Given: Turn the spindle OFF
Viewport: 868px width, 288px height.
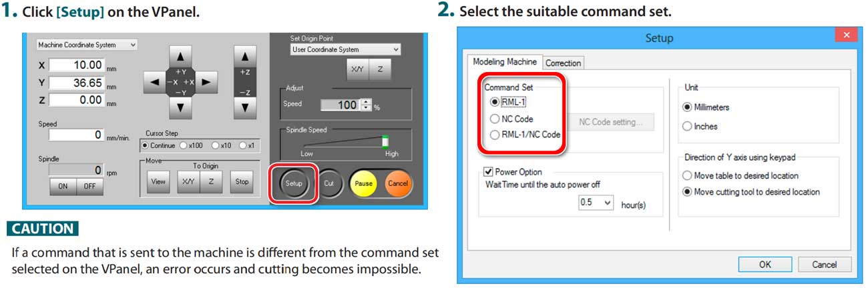Looking at the screenshot, I should coord(89,187).
